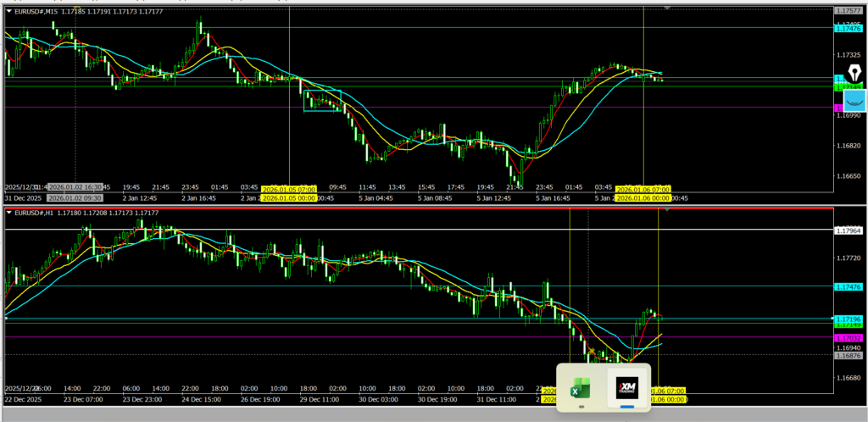Open the EURUSD#,H1 chart title arrow
The height and width of the screenshot is (422, 868).
click(x=8, y=212)
